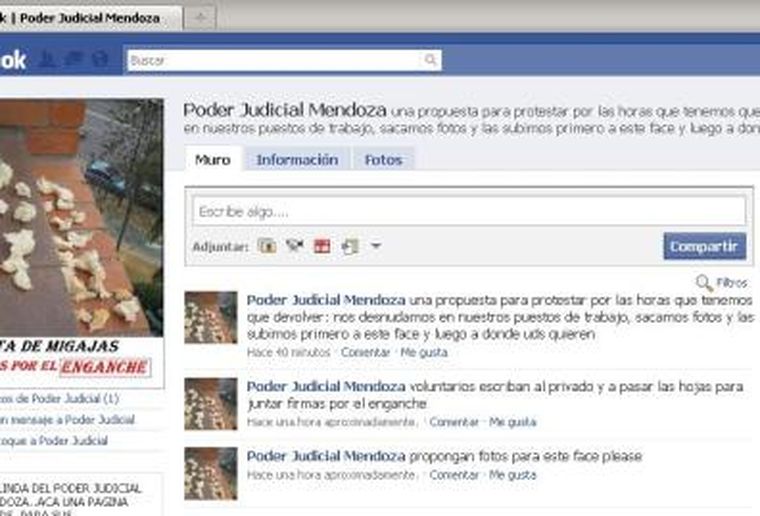Screen dimensions: 760x516
Task: Click the toque a Poder Judicial link
Action: click(x=53, y=440)
